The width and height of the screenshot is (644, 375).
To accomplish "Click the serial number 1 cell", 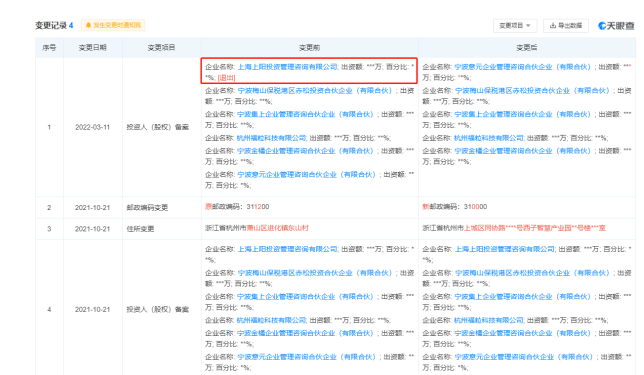I will tap(49, 127).
